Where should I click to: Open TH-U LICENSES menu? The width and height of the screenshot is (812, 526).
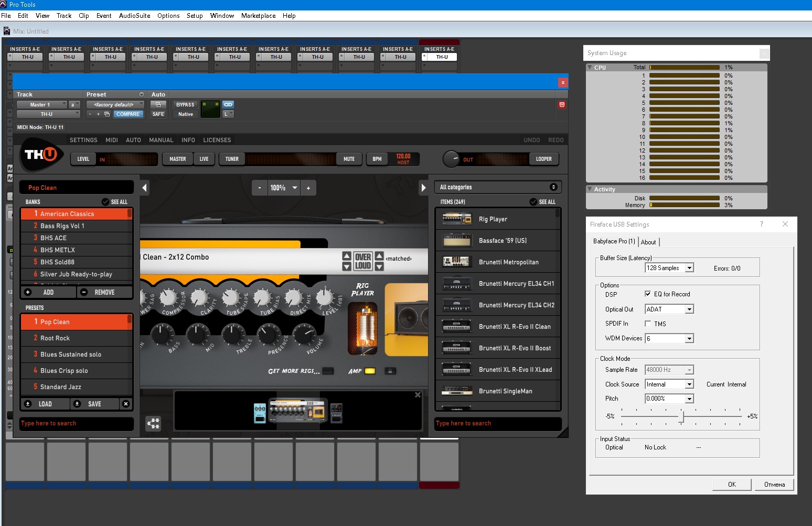[x=217, y=140]
